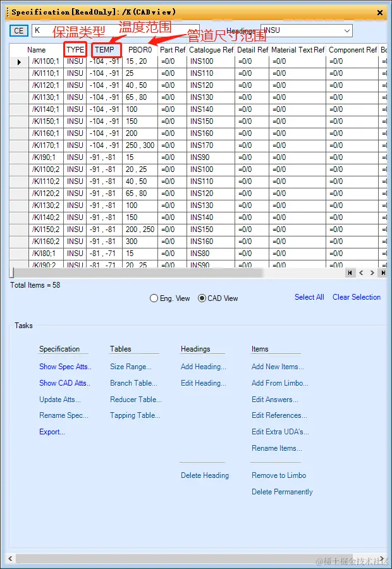Click Edit Heading... link
This screenshot has width=392, height=569.
[x=203, y=383]
